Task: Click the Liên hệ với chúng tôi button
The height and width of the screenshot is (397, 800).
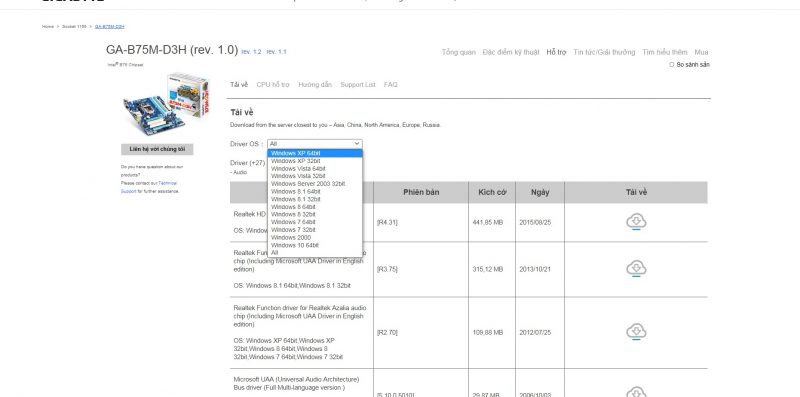Action: tap(157, 150)
